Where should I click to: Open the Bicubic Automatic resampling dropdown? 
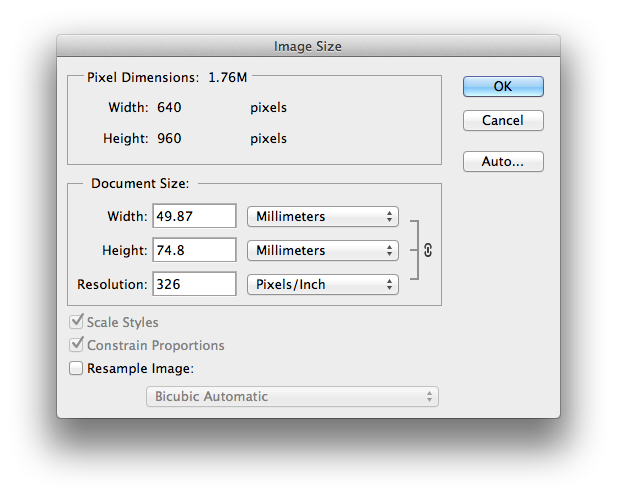pos(293,397)
